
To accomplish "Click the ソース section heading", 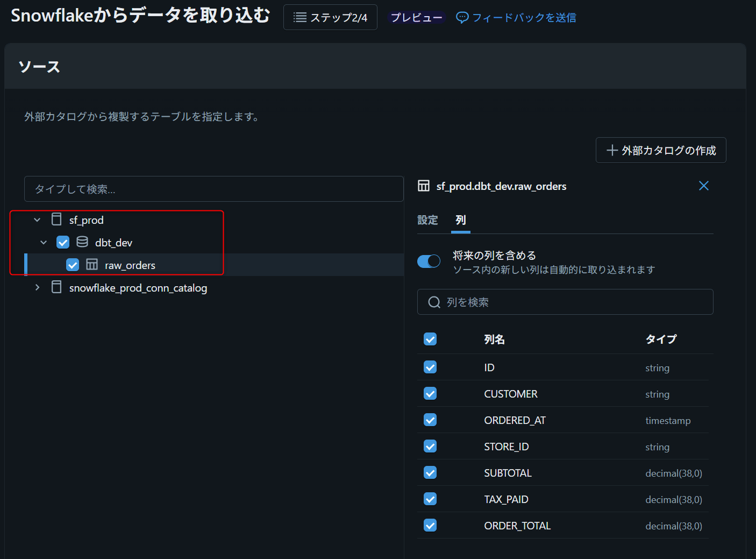I will click(x=39, y=67).
